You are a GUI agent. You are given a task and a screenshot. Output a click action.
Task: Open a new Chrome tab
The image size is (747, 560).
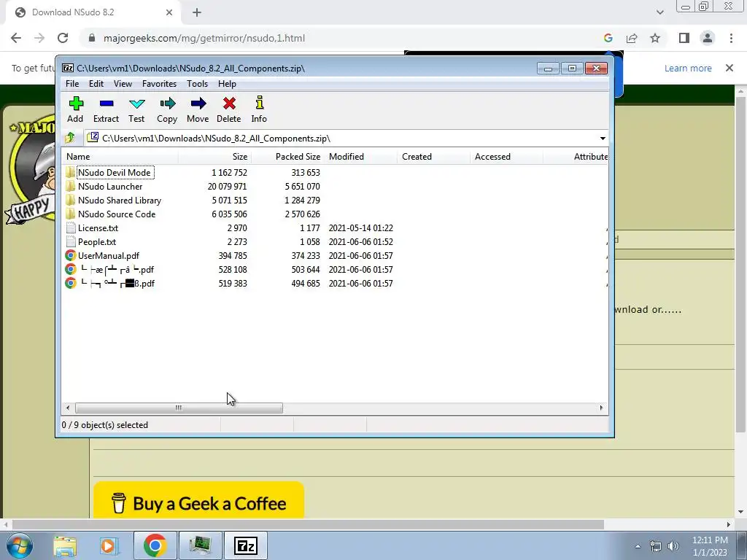pos(197,12)
